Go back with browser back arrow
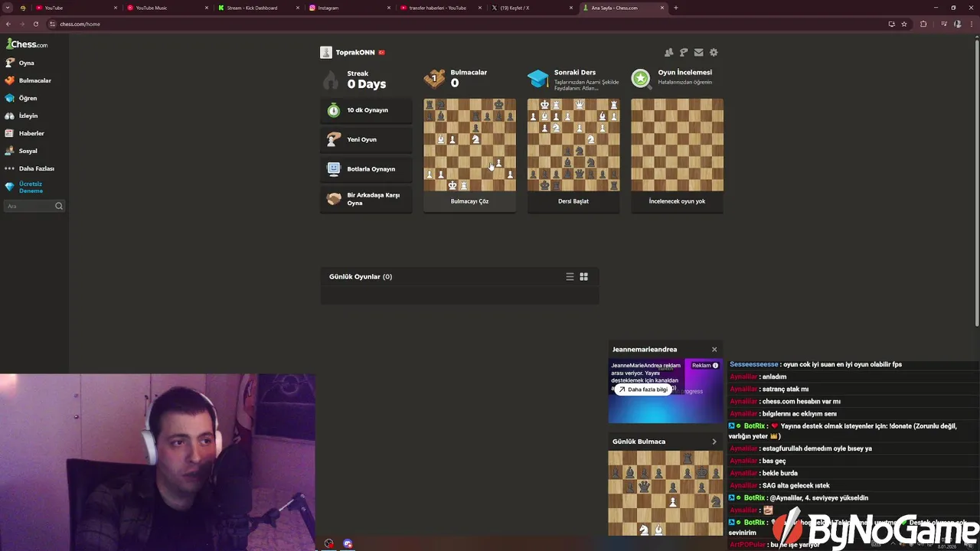 click(8, 24)
